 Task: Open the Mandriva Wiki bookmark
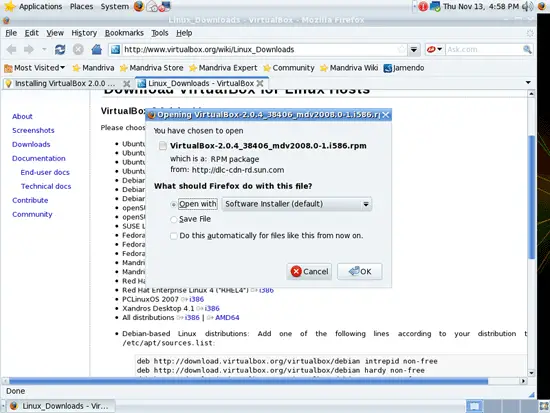click(x=349, y=68)
